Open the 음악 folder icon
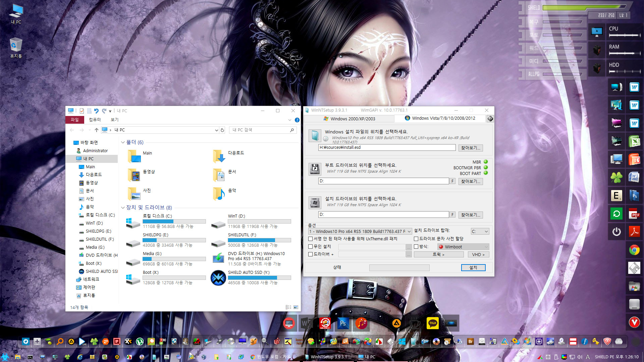This screenshot has width=644, height=362. [219, 194]
